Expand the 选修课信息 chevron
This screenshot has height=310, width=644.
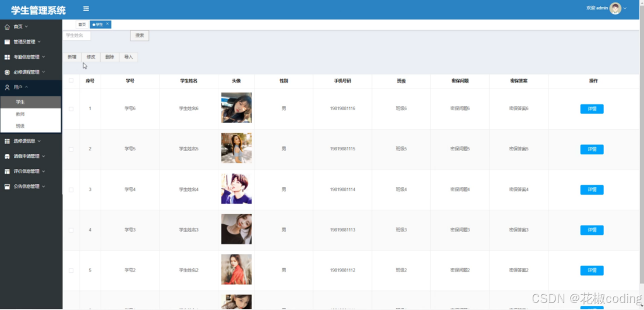pyautogui.click(x=40, y=141)
